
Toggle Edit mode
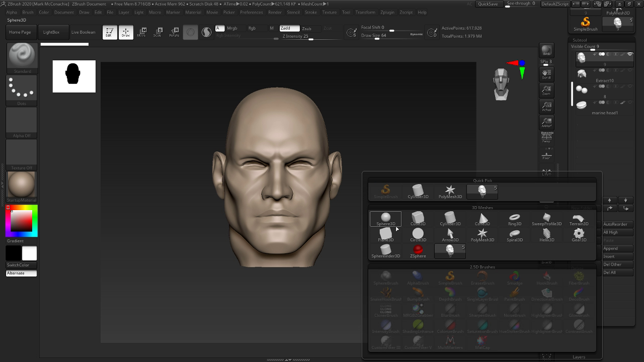(x=109, y=32)
